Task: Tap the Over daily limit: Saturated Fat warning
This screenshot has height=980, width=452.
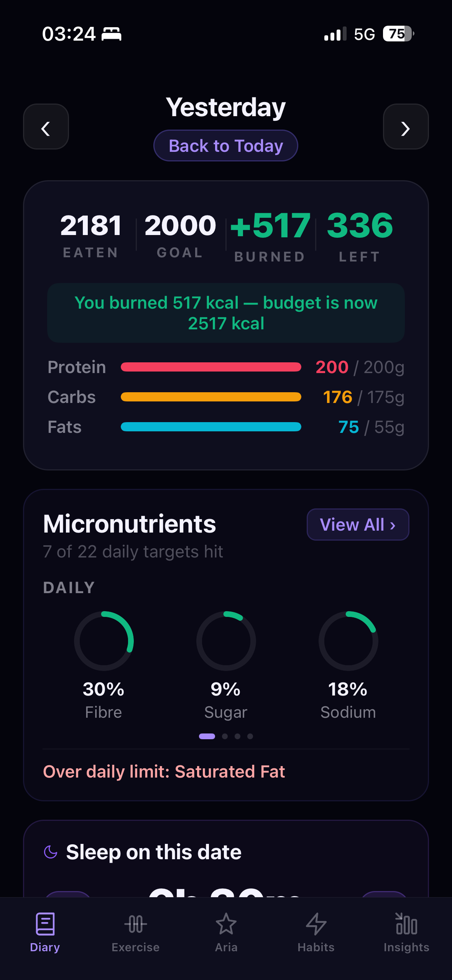Action: pyautogui.click(x=164, y=771)
